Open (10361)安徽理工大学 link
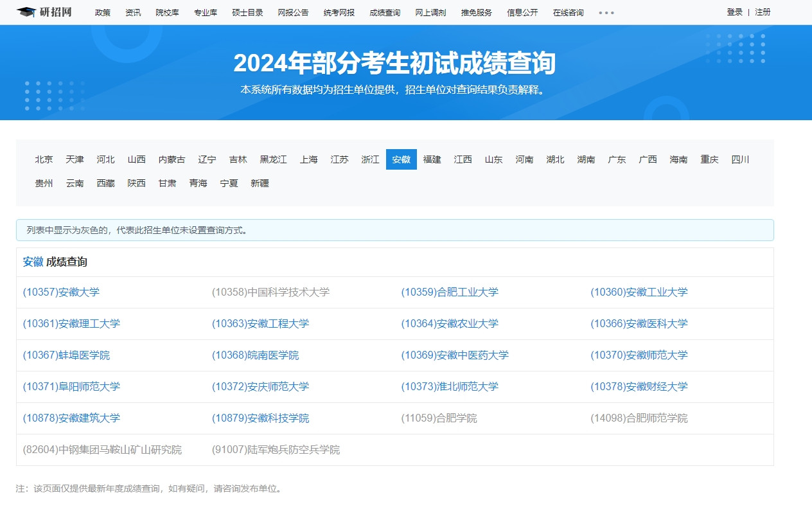Image resolution: width=812 pixels, height=509 pixels. tap(71, 323)
